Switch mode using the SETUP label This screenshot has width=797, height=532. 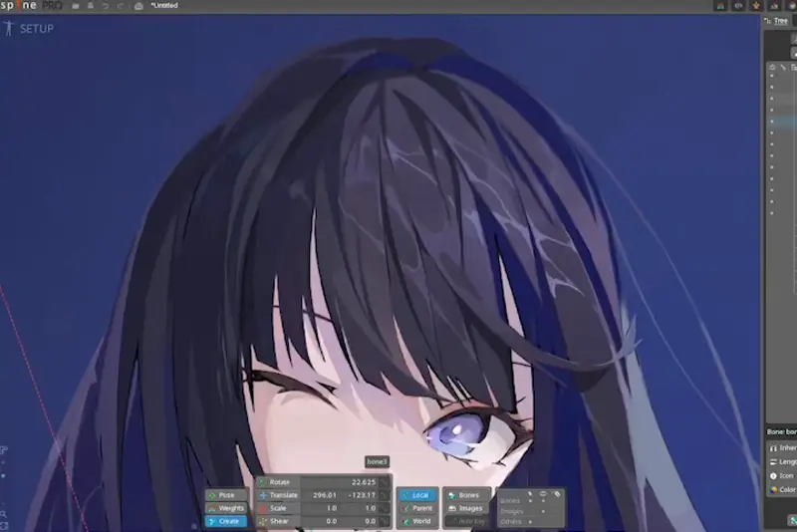pyautogui.click(x=37, y=29)
